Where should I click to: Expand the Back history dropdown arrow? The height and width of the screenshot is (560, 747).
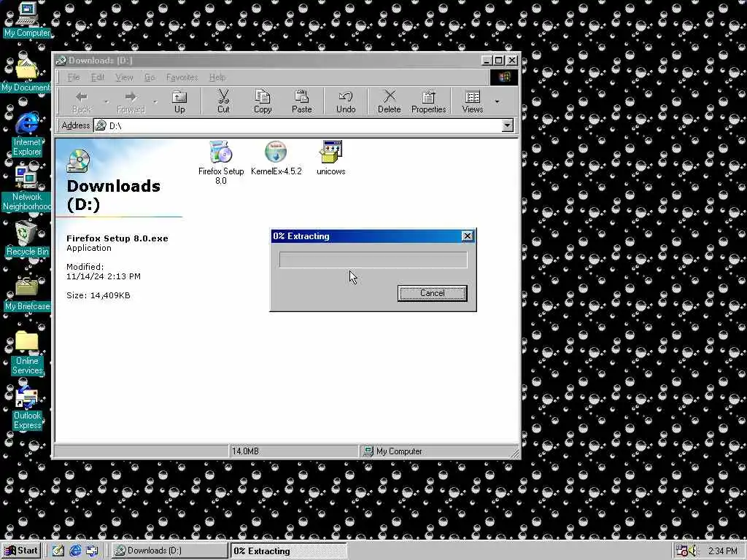(x=106, y=102)
